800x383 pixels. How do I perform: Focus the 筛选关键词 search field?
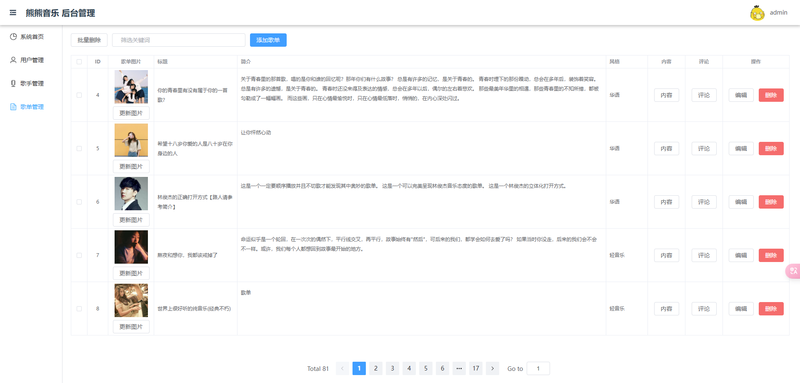(x=179, y=40)
